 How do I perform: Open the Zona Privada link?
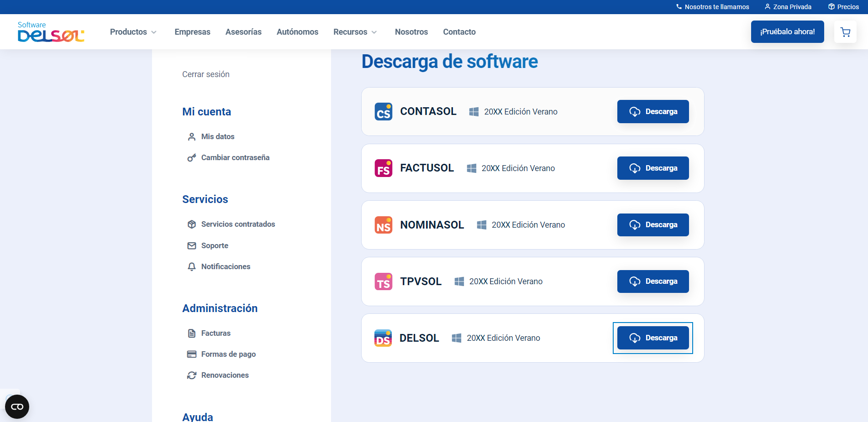[x=792, y=7]
